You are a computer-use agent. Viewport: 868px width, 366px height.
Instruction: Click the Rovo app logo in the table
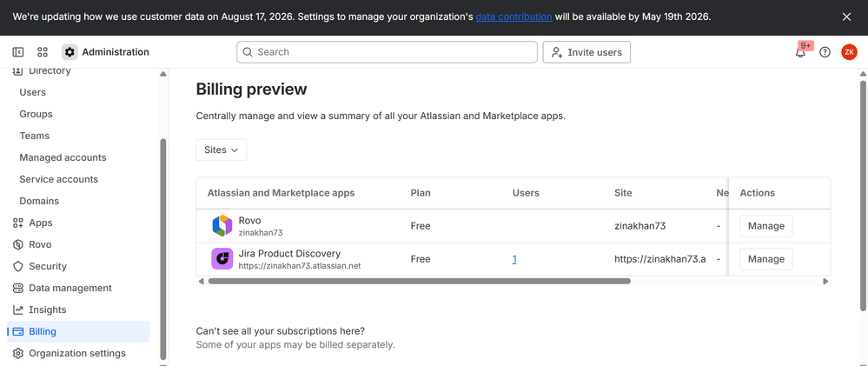pyautogui.click(x=222, y=226)
